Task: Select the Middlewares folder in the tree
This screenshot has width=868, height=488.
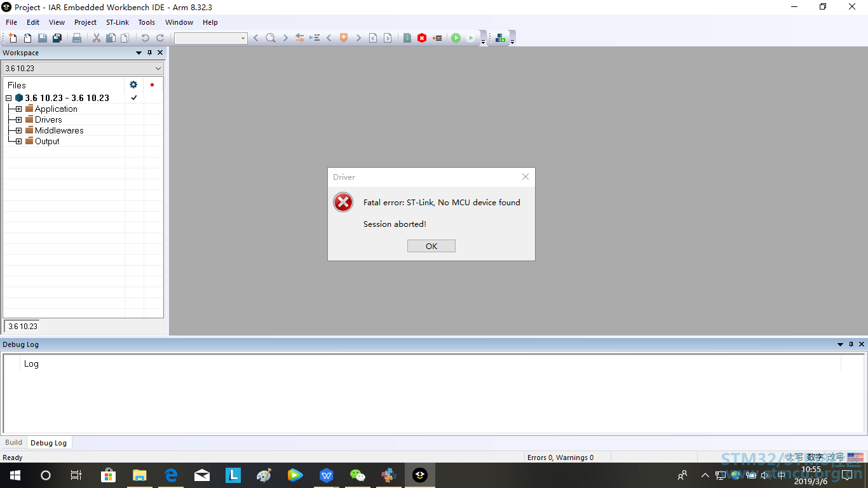Action: tap(59, 130)
